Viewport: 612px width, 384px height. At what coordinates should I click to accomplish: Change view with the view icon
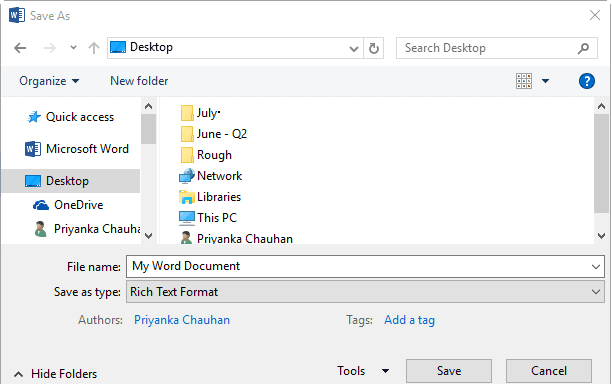tap(524, 81)
